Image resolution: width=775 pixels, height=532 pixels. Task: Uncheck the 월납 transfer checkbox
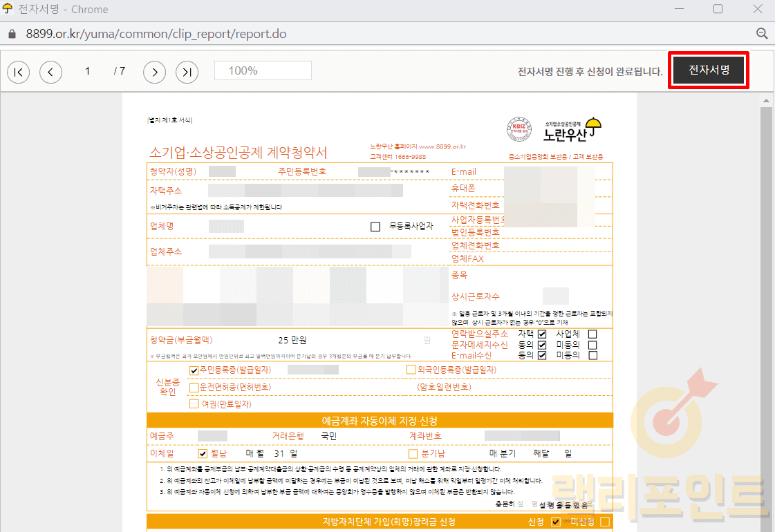pos(203,454)
